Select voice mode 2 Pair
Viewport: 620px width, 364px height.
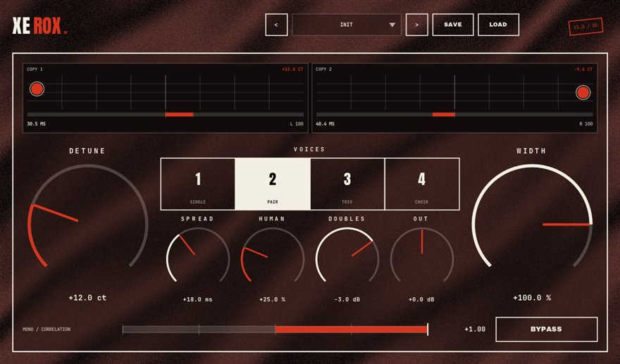tap(273, 184)
